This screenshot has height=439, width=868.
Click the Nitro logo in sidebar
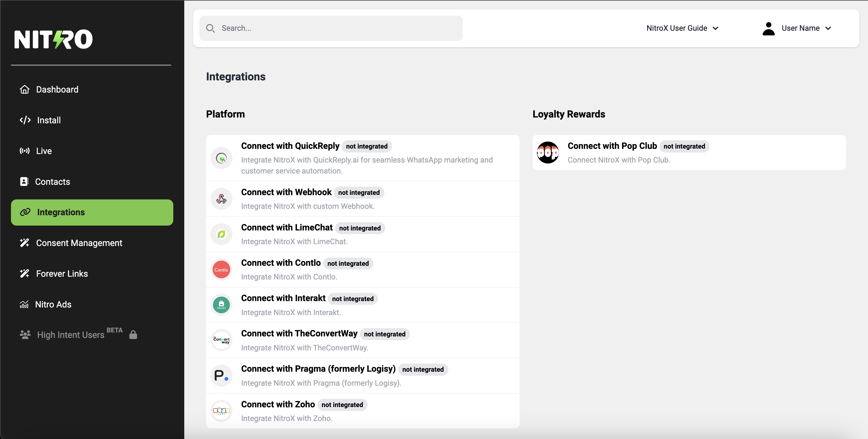point(53,39)
